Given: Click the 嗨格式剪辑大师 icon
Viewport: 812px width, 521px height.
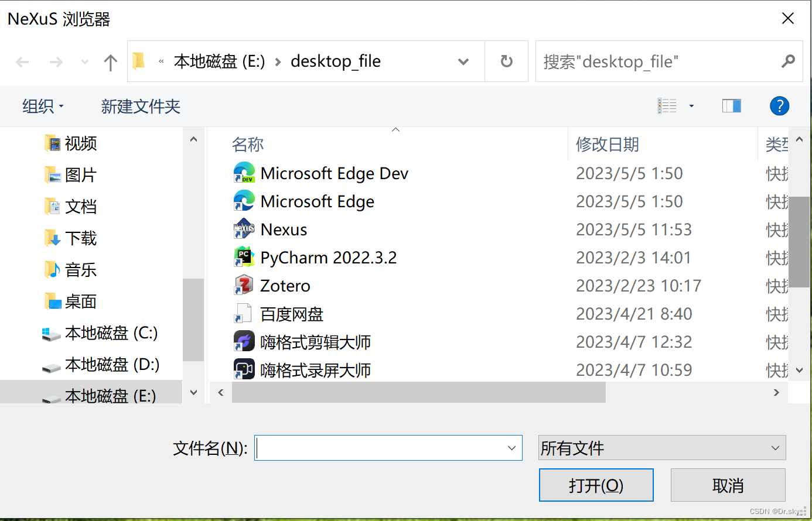Looking at the screenshot, I should 244,342.
